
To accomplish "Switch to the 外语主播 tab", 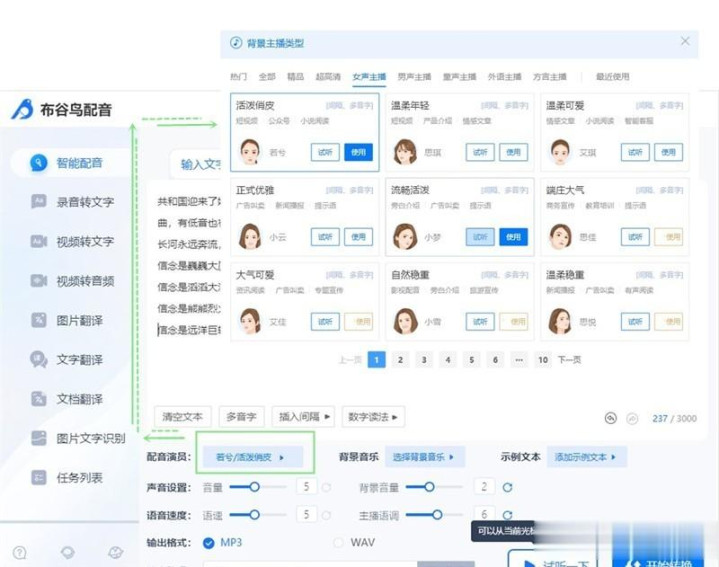I will pos(504,77).
